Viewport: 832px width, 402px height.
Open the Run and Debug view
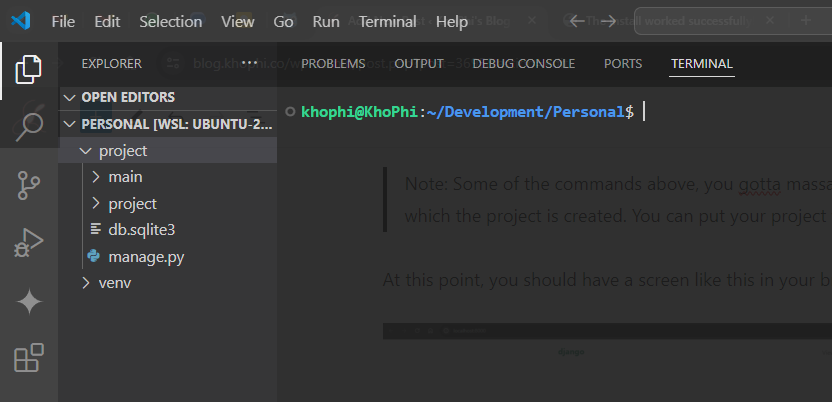pos(29,243)
